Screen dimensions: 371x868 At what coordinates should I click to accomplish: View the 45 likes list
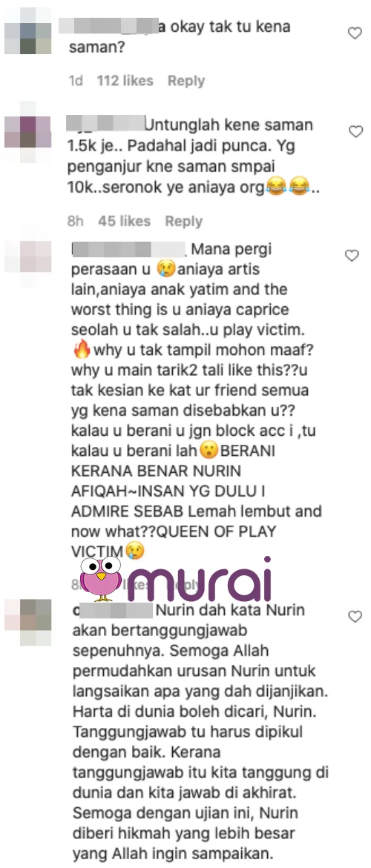pos(124,222)
